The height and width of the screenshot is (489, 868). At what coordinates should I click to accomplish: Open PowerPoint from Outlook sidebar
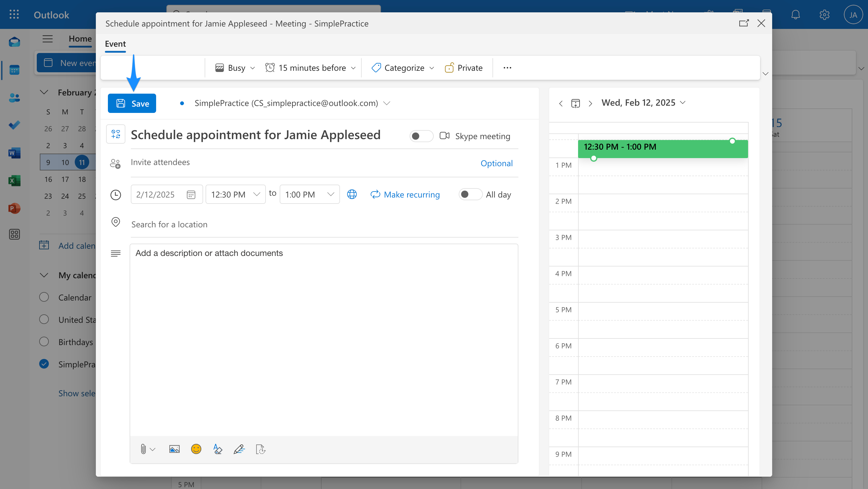tap(14, 208)
